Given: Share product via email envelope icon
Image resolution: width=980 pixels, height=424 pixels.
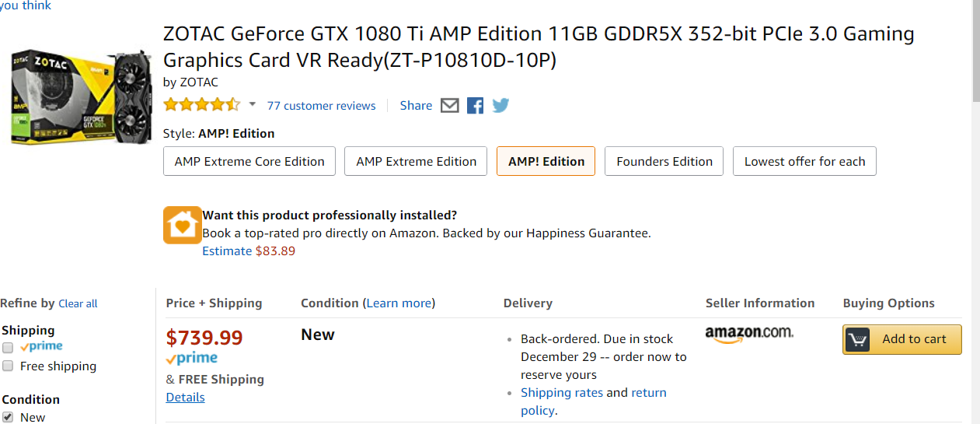Looking at the screenshot, I should (x=449, y=105).
